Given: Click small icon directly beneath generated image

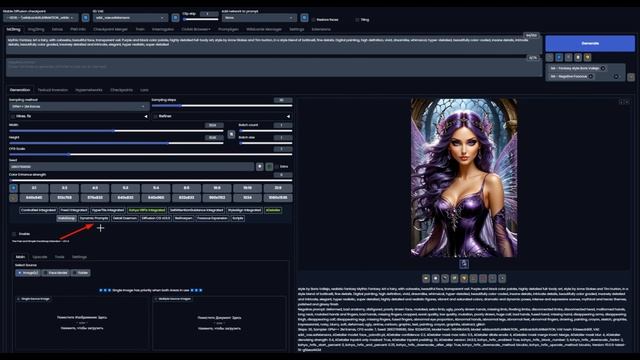Looking at the screenshot, I should 464,264.
